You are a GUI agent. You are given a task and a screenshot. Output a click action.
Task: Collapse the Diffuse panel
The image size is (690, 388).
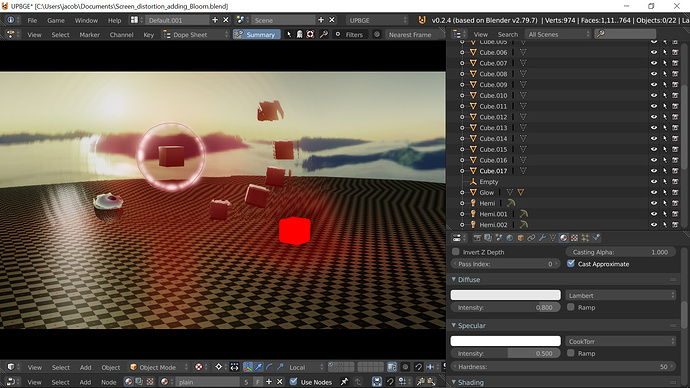click(454, 279)
